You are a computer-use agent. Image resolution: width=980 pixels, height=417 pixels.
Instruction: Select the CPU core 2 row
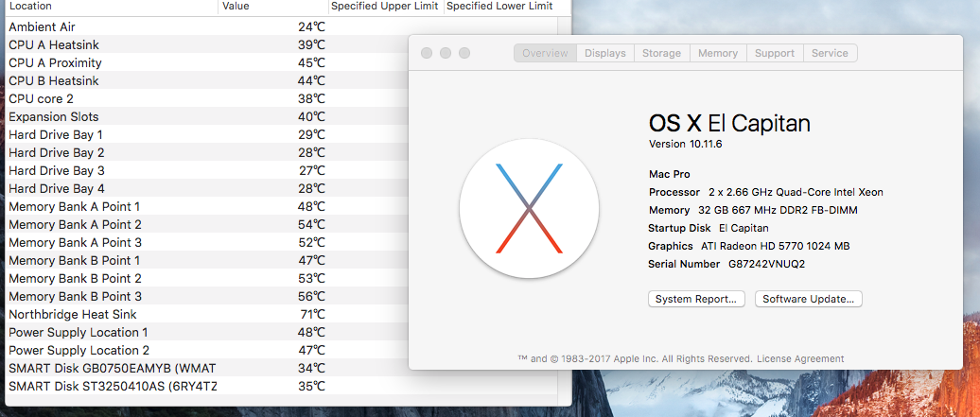click(207, 98)
